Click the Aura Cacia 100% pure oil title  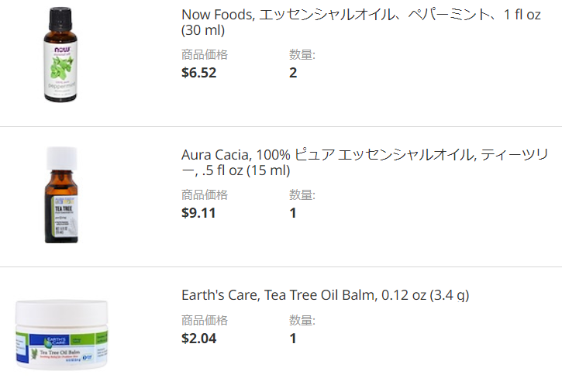(364, 163)
